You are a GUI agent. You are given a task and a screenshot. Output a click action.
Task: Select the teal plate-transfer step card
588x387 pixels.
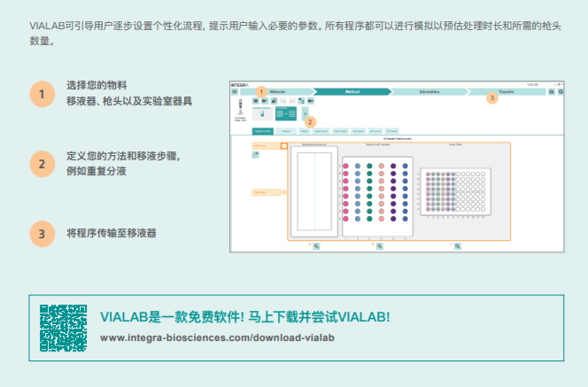pos(286,113)
